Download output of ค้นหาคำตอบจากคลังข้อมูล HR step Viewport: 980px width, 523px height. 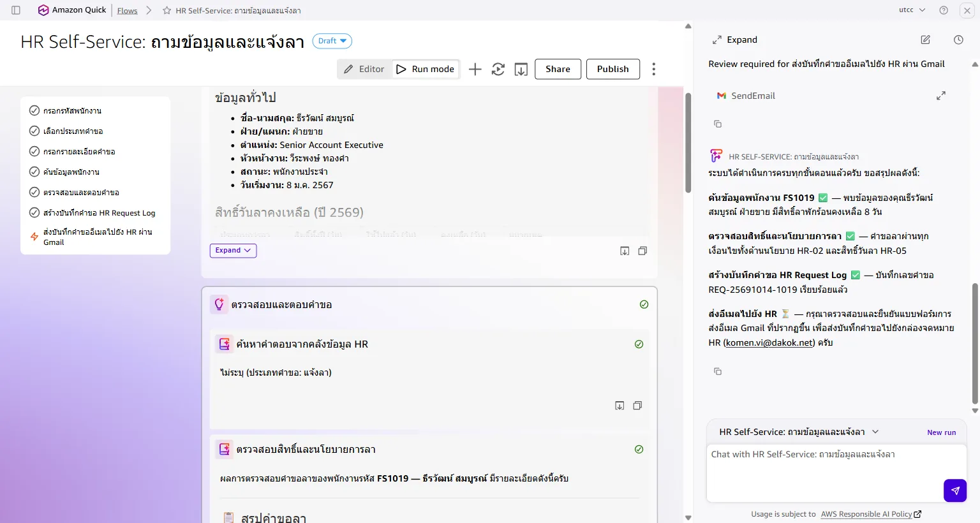[x=620, y=406]
